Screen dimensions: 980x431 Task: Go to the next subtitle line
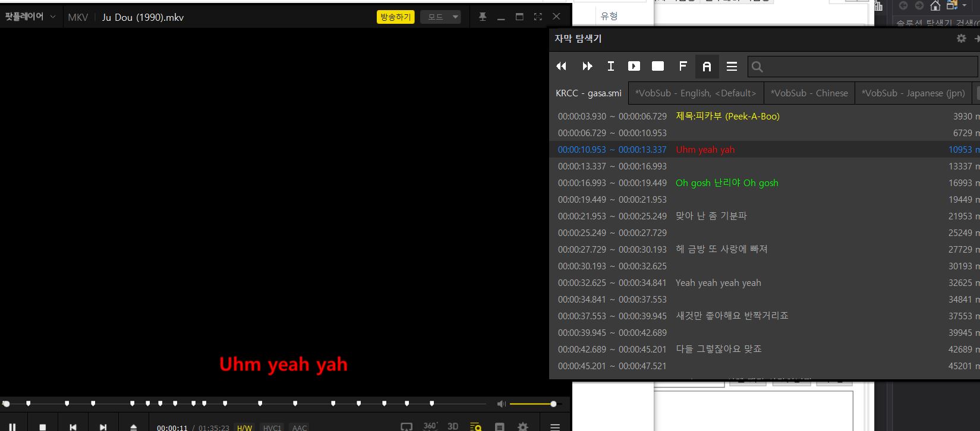tap(587, 66)
